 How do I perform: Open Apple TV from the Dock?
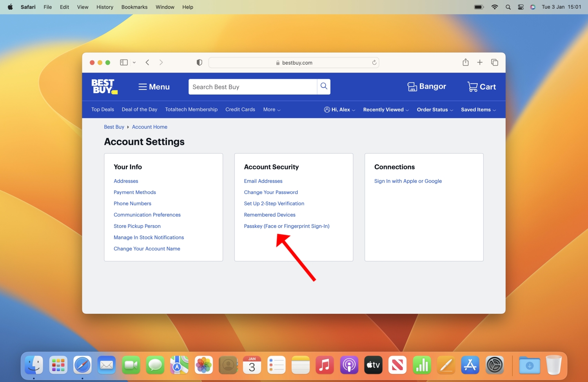pos(373,365)
